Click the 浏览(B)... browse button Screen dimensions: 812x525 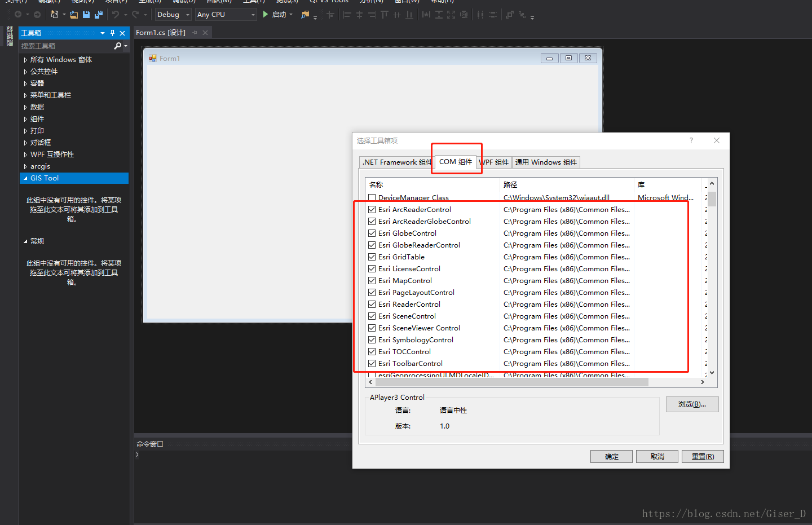click(x=692, y=404)
